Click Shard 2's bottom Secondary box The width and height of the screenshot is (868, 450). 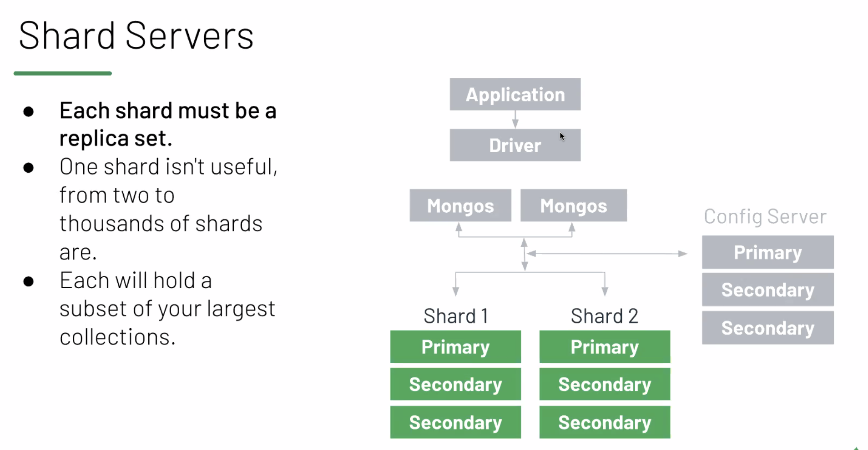point(605,423)
